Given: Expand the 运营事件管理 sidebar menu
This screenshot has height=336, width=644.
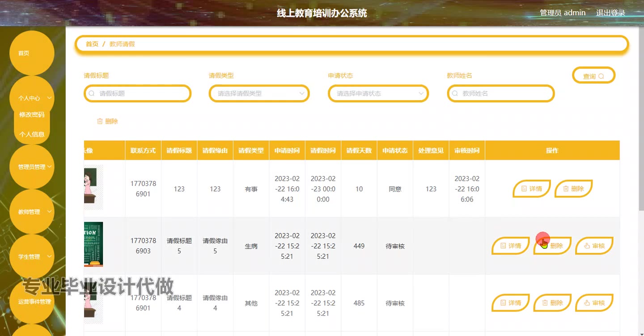Looking at the screenshot, I should click(32, 301).
